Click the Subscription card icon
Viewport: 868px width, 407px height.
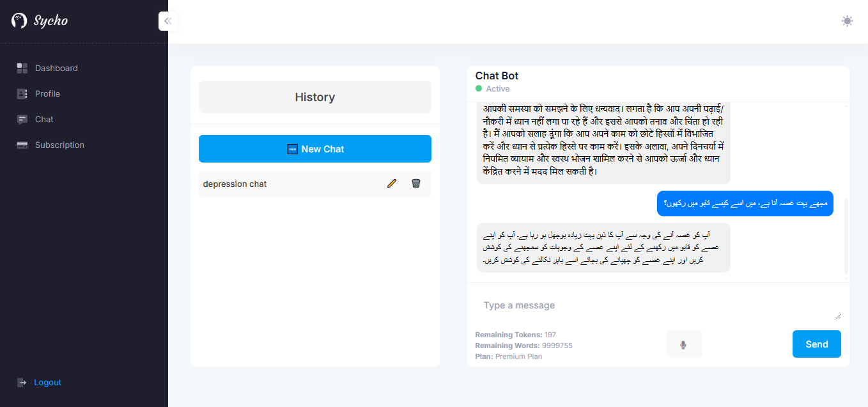tap(22, 145)
